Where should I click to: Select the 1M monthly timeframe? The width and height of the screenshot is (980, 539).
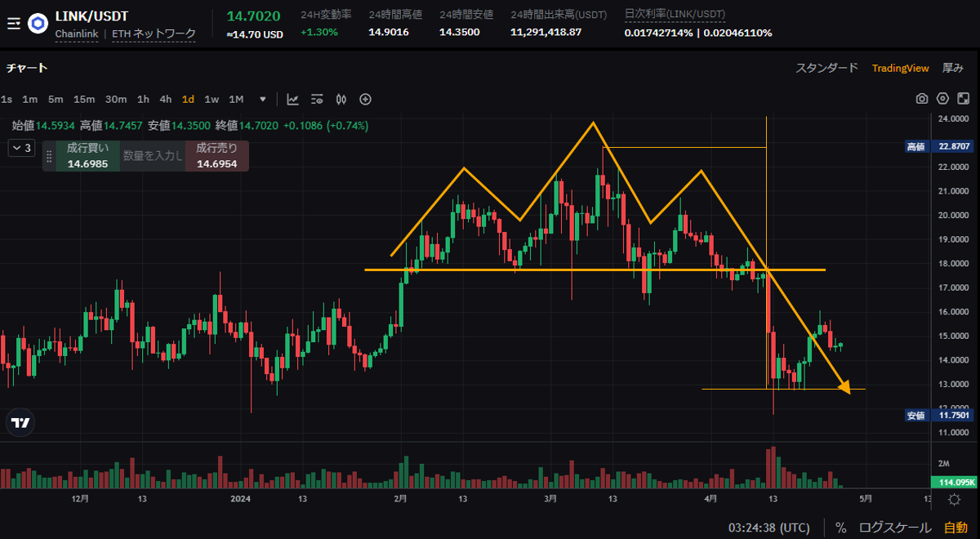click(x=236, y=100)
